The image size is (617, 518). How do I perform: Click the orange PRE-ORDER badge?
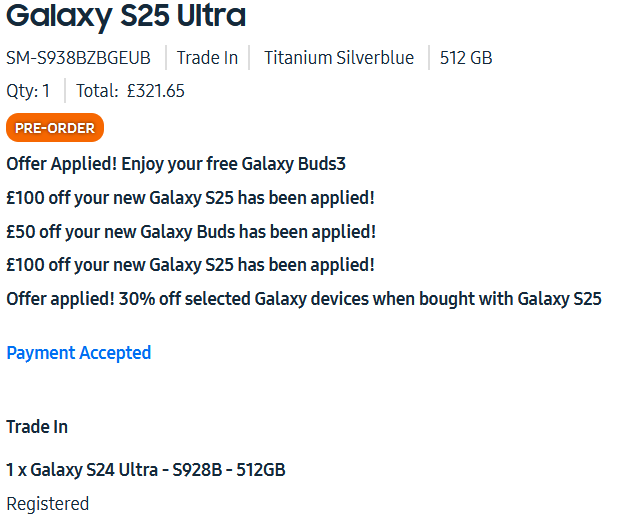pyautogui.click(x=55, y=128)
